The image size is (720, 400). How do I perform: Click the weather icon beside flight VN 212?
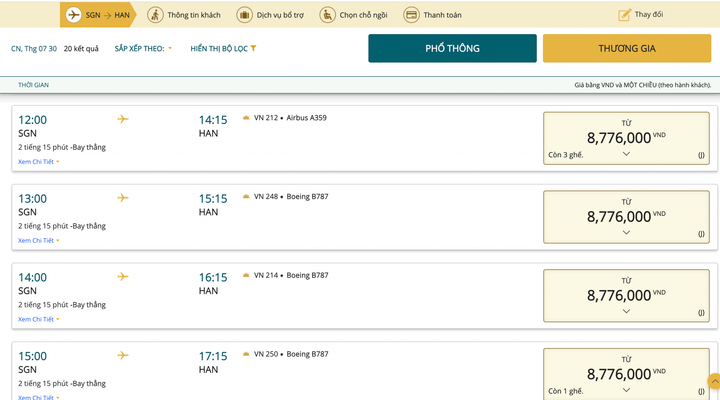(246, 118)
